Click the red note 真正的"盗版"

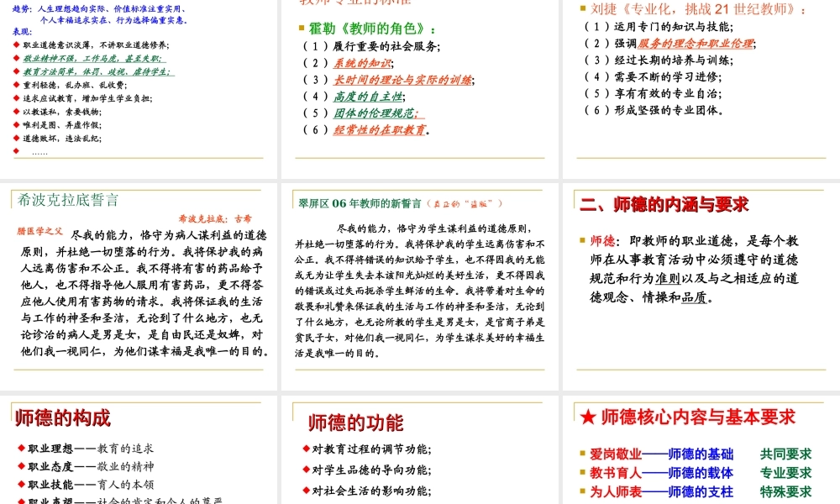pos(465,203)
